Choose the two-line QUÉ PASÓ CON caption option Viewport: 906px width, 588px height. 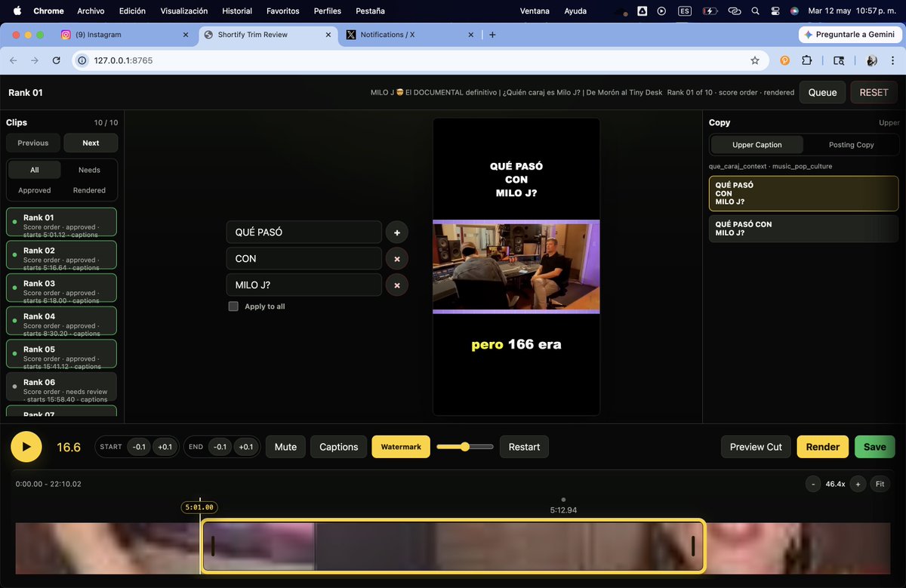[804, 229]
